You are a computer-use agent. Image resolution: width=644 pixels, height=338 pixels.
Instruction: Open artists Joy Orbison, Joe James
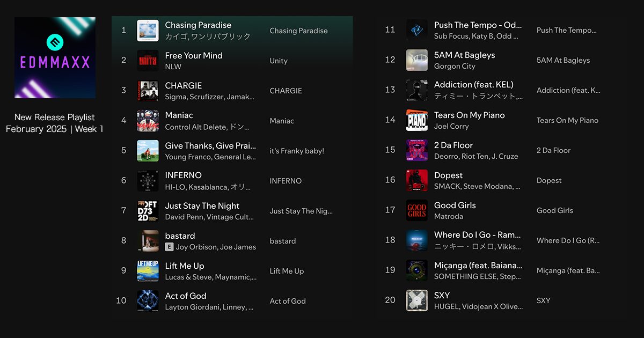point(216,247)
